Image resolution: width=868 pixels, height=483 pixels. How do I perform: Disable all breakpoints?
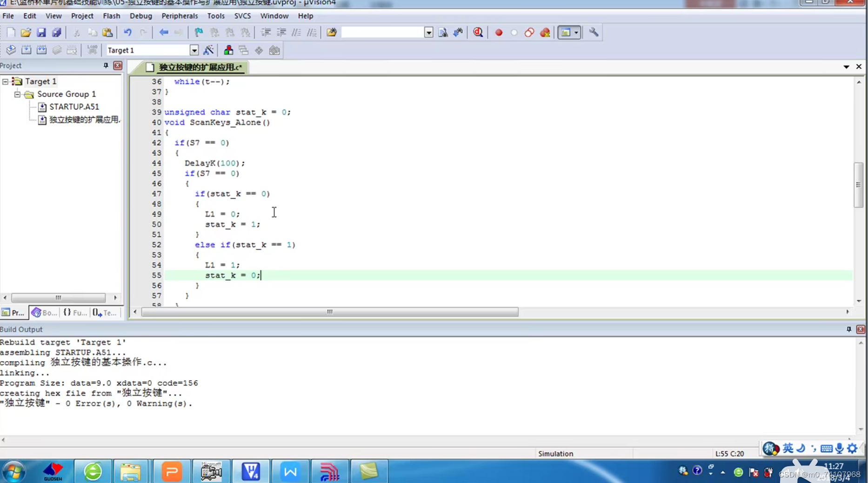[529, 33]
